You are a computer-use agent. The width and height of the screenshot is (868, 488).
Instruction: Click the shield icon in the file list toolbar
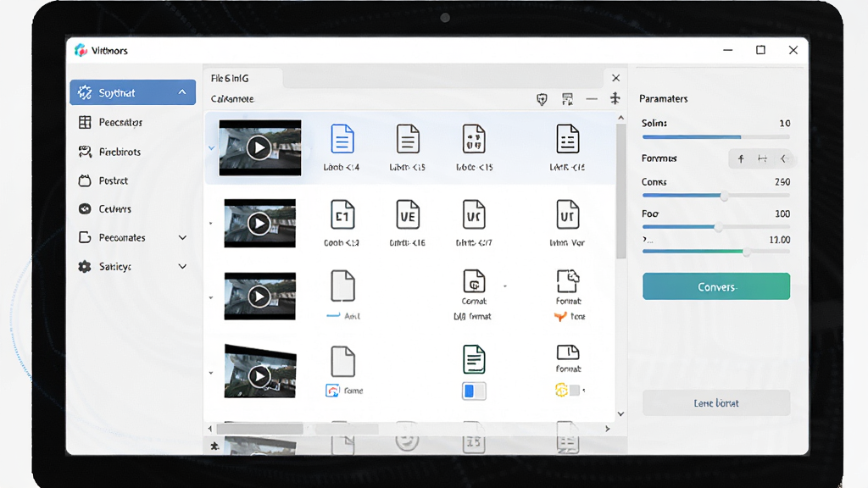[542, 99]
